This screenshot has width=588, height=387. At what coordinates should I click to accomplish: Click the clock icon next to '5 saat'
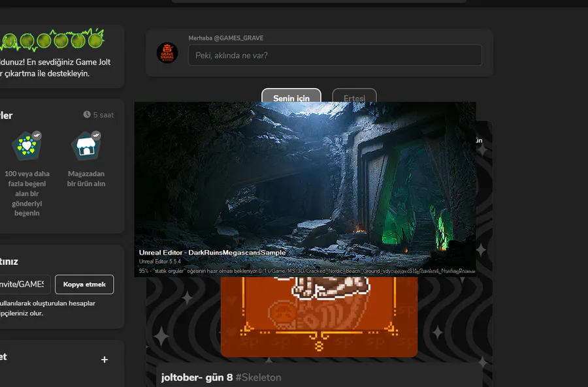87,115
